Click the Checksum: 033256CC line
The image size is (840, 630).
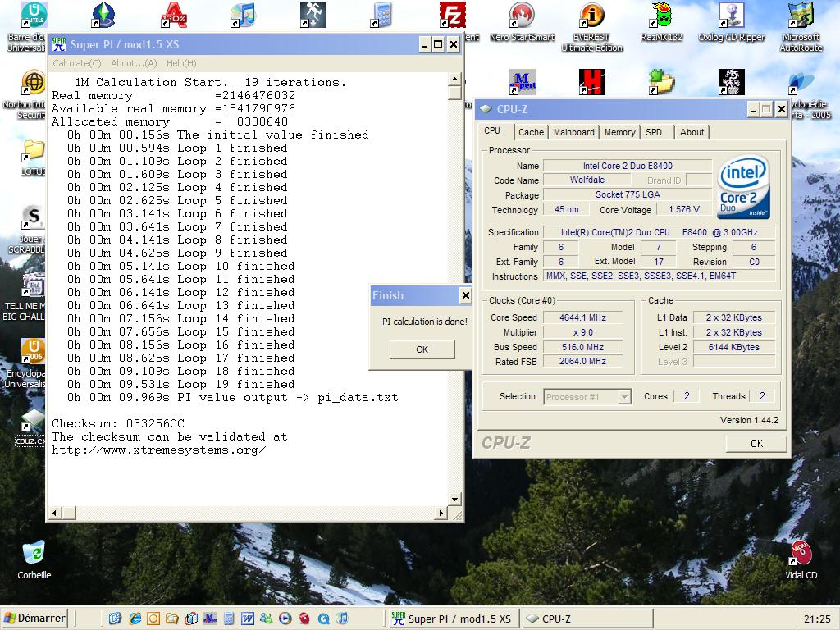(x=118, y=424)
